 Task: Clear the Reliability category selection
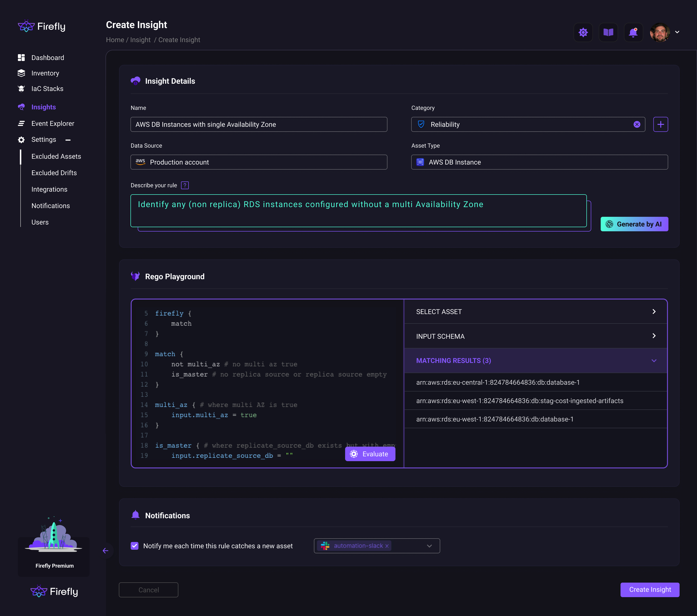pyautogui.click(x=637, y=124)
